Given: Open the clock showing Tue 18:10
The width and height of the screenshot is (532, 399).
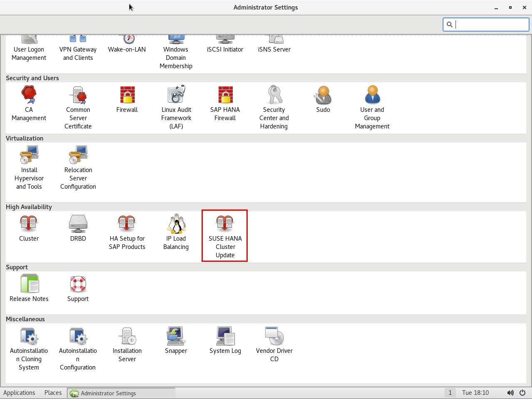Looking at the screenshot, I should 475,393.
